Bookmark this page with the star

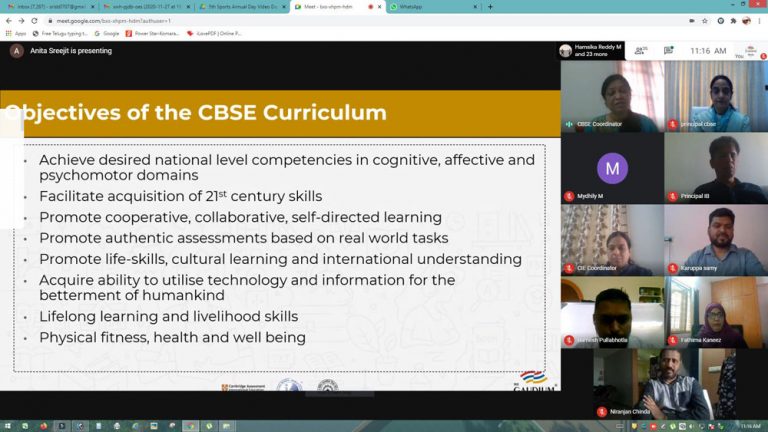(x=705, y=21)
